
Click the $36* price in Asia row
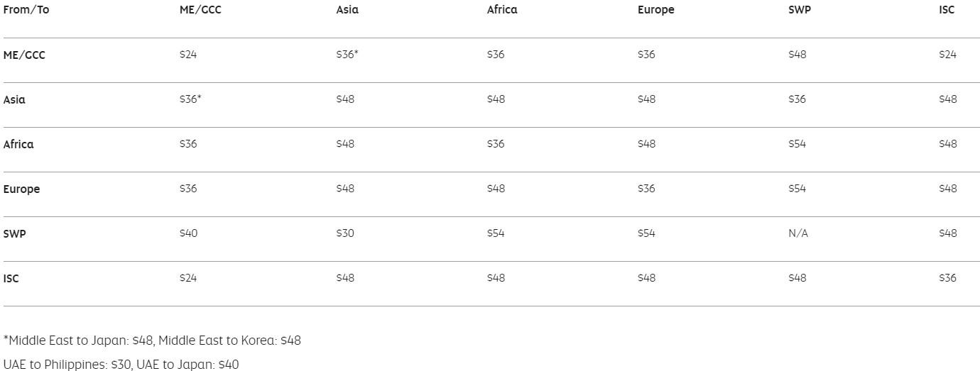pos(190,99)
